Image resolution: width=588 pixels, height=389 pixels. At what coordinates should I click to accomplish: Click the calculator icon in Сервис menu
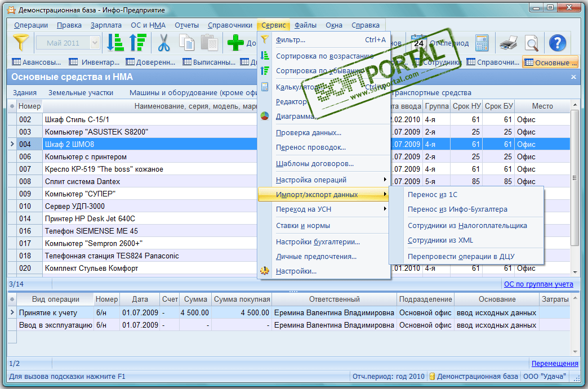click(265, 87)
